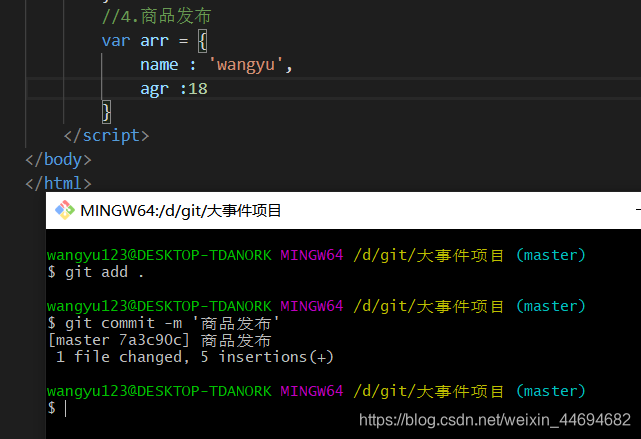Click the opening curly brace after arr =
The height and width of the screenshot is (439, 641).
point(202,41)
